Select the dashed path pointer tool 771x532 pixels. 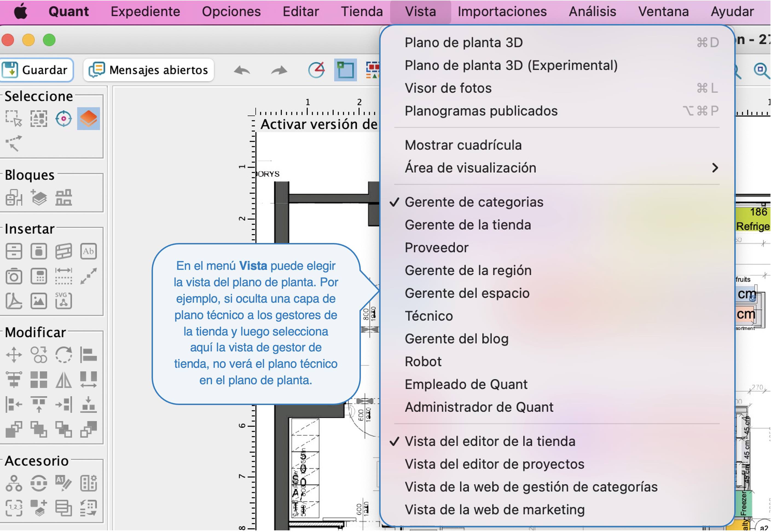tap(14, 143)
